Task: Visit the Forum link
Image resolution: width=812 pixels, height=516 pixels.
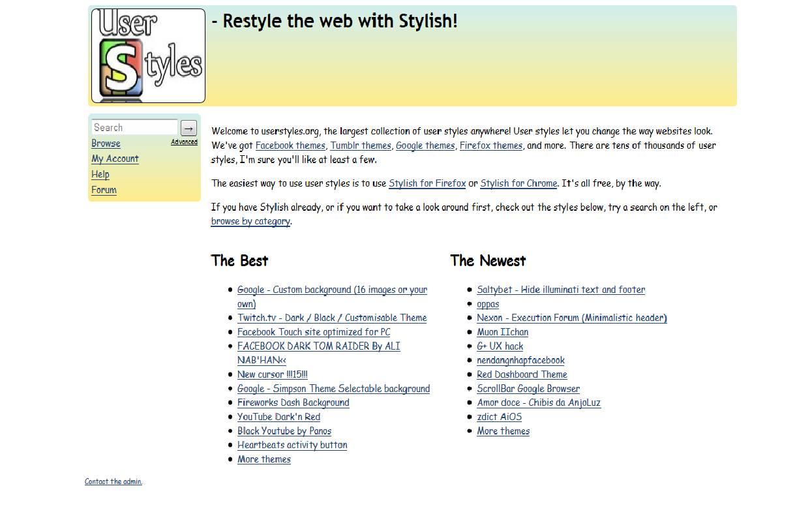Action: 104,190
